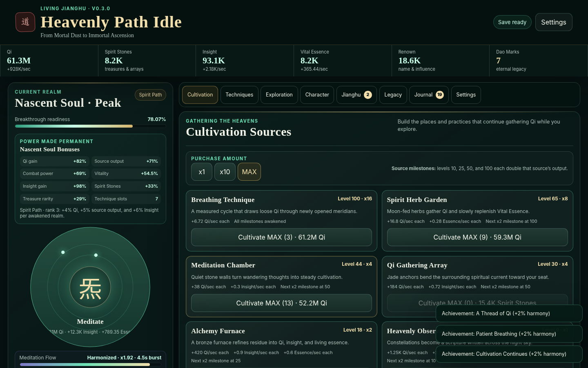Cultivate MAX Breathing Technique
This screenshot has width=588, height=368.
point(281,237)
